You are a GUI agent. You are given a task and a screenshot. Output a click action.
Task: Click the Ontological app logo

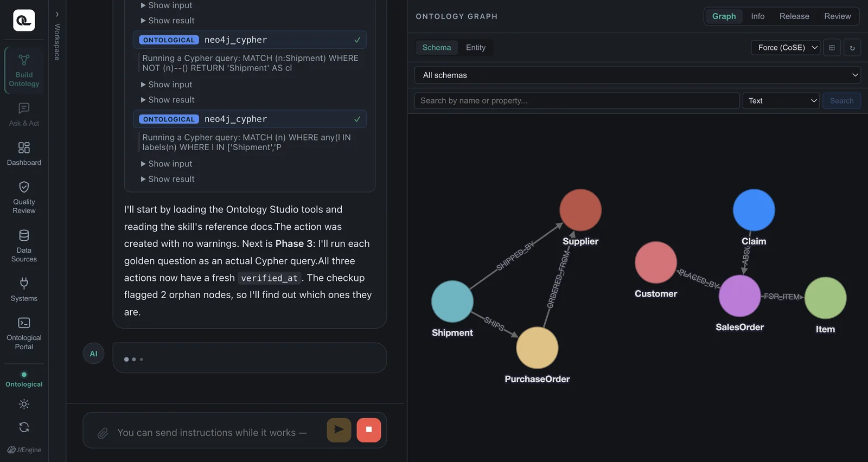(24, 20)
